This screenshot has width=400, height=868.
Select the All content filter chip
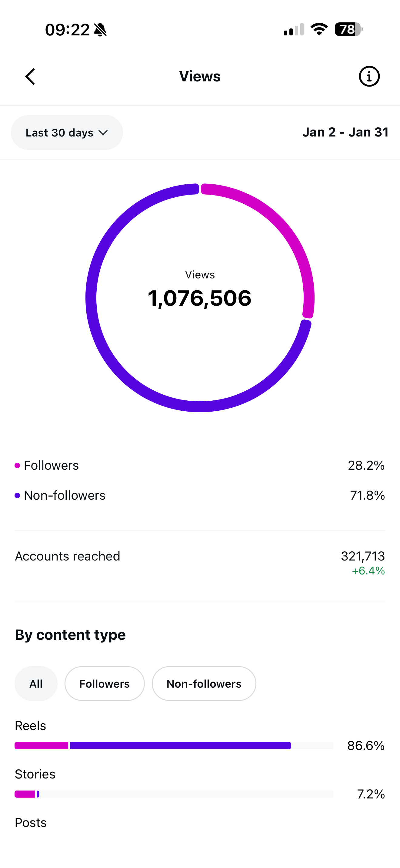pos(36,684)
